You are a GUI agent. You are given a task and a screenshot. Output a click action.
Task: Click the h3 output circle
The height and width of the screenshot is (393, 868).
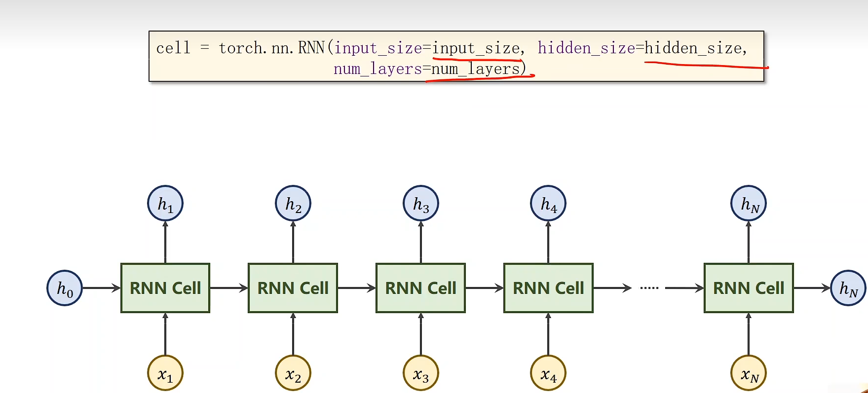(421, 203)
